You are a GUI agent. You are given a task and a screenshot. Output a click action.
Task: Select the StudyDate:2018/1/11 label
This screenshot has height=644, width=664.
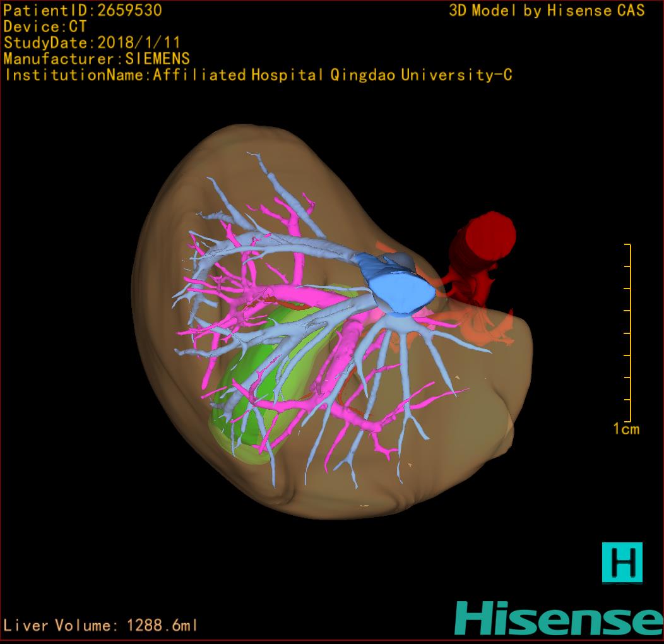tap(92, 43)
